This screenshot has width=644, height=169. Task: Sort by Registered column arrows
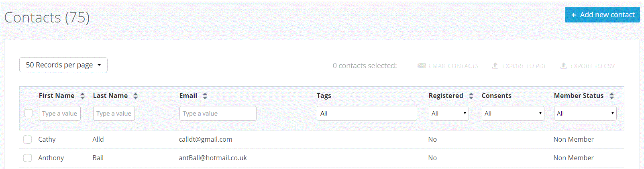471,96
